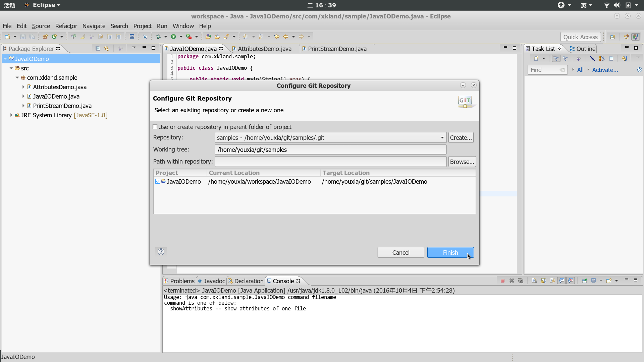The width and height of the screenshot is (644, 362).
Task: Open the Navigate menu
Action: pos(94,26)
